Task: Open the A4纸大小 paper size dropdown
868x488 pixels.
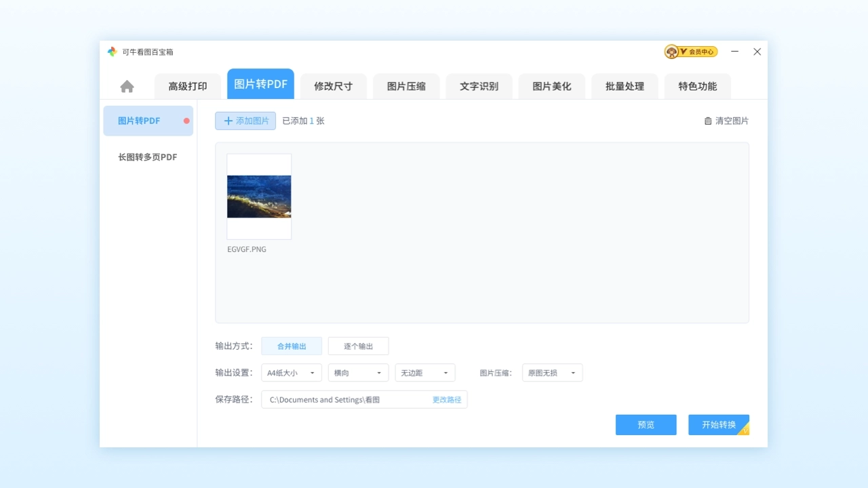Action: coord(291,372)
